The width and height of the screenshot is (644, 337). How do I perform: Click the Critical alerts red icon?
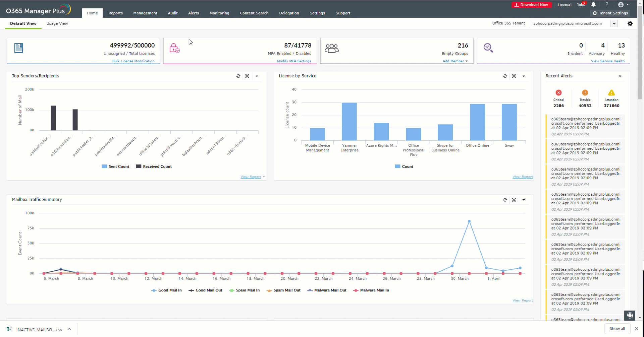point(558,92)
